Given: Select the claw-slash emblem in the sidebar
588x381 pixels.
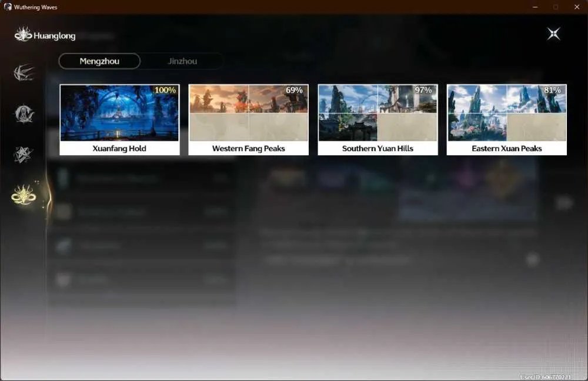Looking at the screenshot, I should pyautogui.click(x=24, y=73).
